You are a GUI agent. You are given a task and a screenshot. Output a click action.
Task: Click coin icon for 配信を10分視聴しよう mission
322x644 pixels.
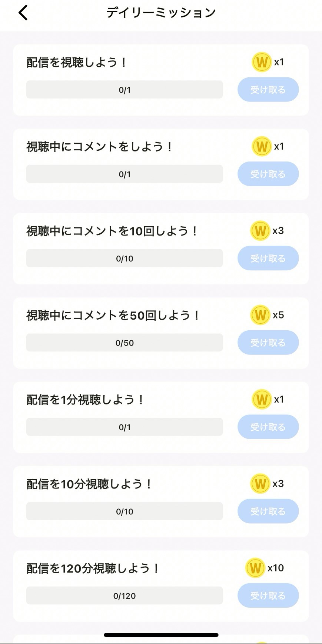coord(260,484)
